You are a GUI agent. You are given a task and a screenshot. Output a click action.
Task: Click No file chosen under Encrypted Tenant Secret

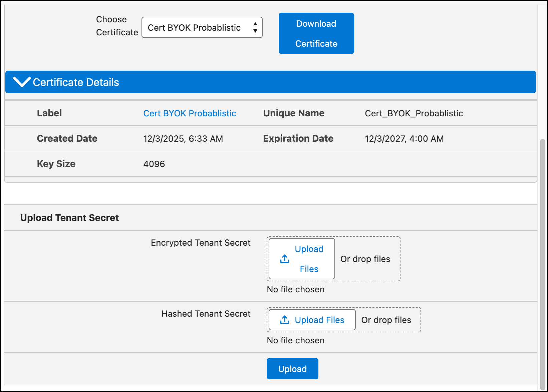coord(295,289)
